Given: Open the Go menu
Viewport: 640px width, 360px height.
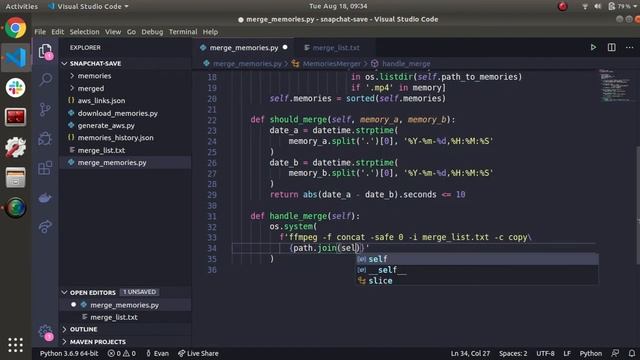Looking at the screenshot, I should pyautogui.click(x=131, y=32).
